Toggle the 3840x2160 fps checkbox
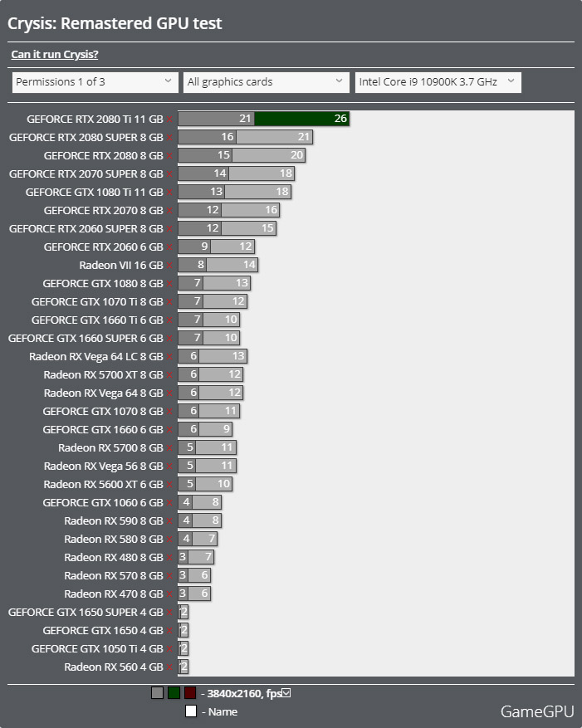This screenshot has width=582, height=728. pyautogui.click(x=286, y=692)
